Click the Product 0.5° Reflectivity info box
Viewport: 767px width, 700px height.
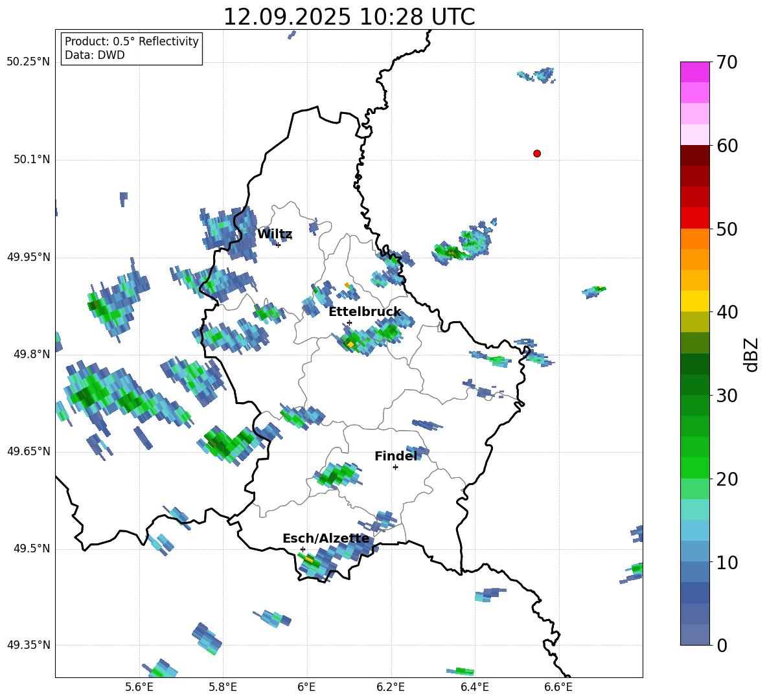(x=132, y=49)
